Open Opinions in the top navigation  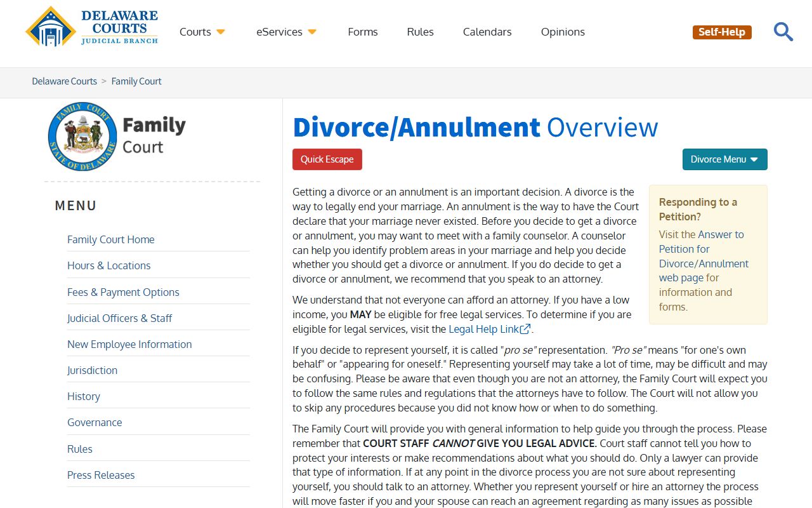pyautogui.click(x=563, y=32)
